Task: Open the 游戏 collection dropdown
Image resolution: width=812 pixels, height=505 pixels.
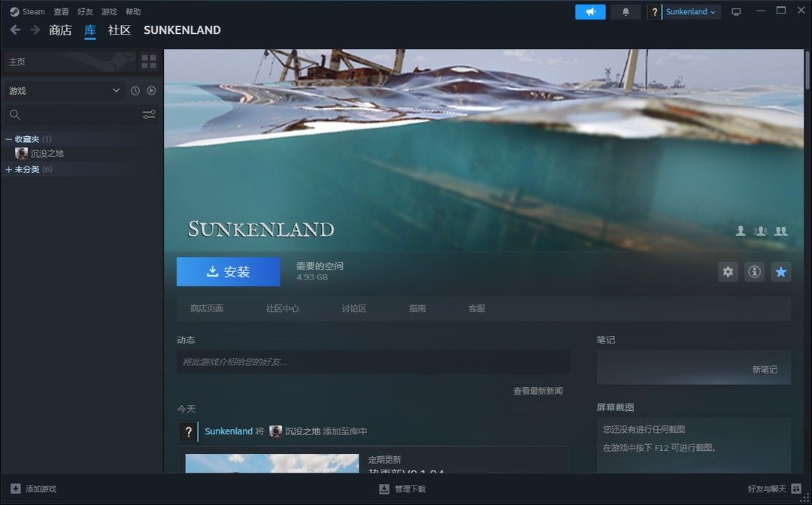Action: [64, 90]
